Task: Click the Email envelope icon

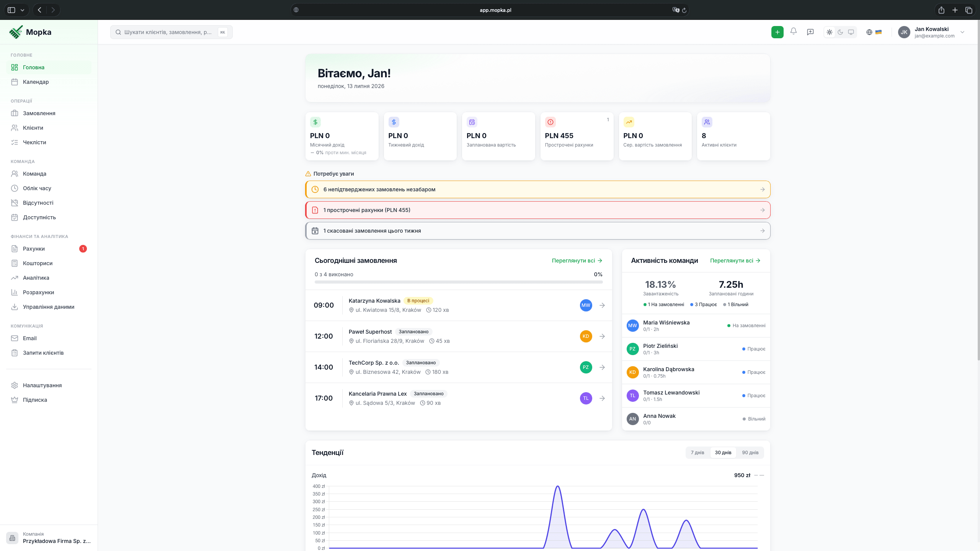Action: pyautogui.click(x=15, y=338)
